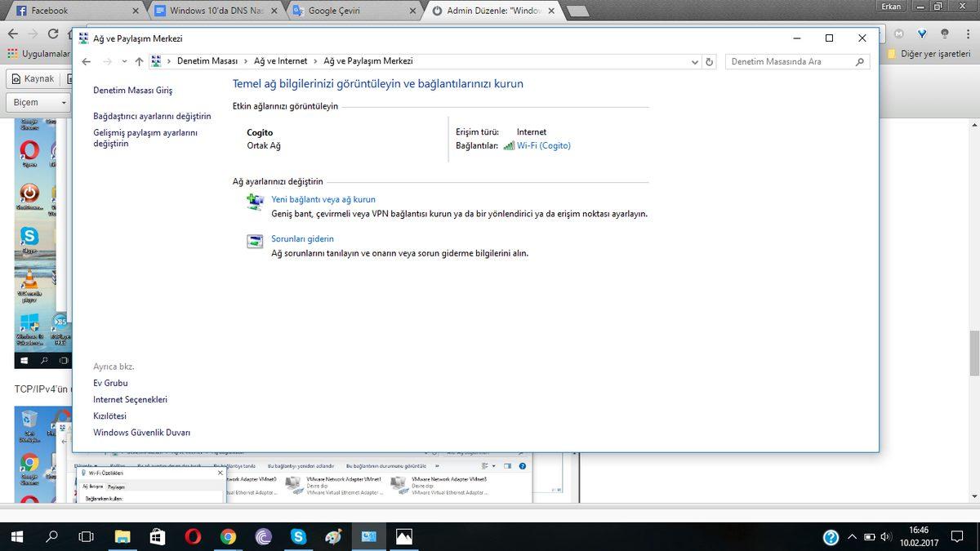The width and height of the screenshot is (980, 551).
Task: Open Wi-Fi (Cogito) via its signal icon
Action: pyautogui.click(x=510, y=145)
